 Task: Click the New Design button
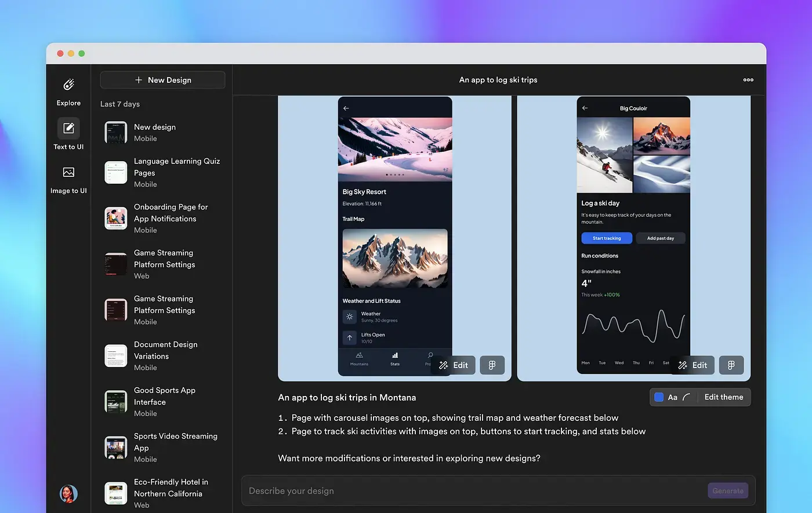click(162, 80)
